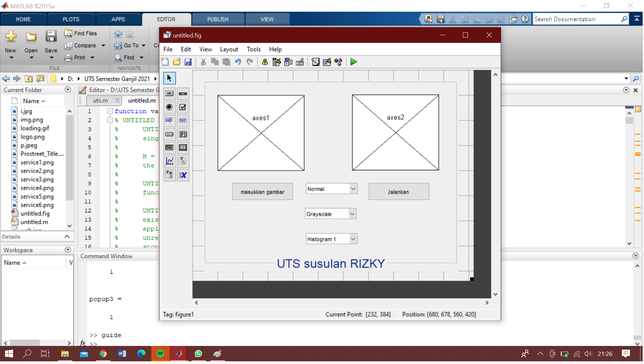Save the figure in GUIDE toolbar
644x364 pixels.
coord(188,62)
